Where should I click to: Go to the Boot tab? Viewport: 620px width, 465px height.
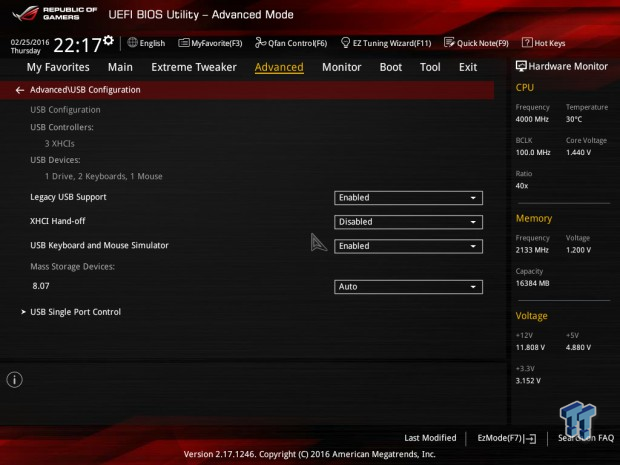(x=391, y=67)
